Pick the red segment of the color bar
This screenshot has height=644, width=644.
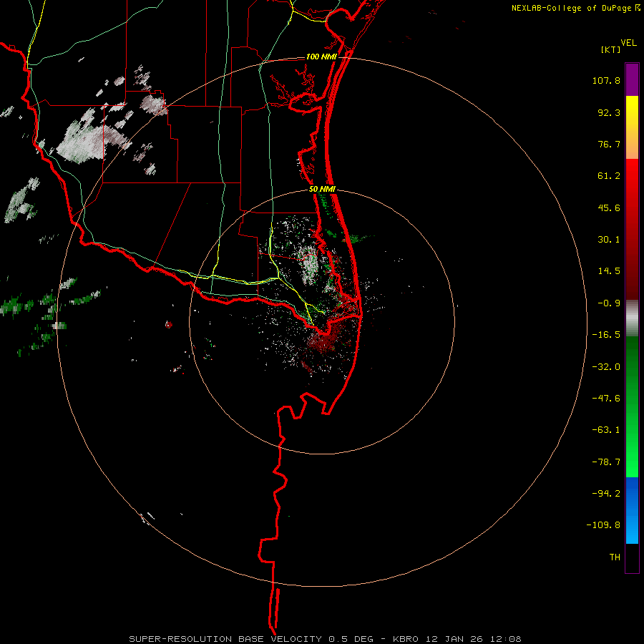[x=632, y=229]
